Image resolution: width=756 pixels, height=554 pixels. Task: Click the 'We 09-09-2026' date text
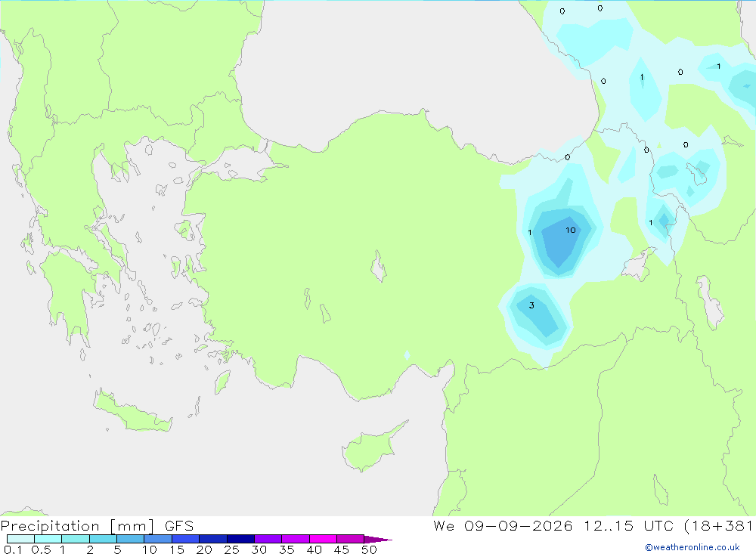(503, 525)
